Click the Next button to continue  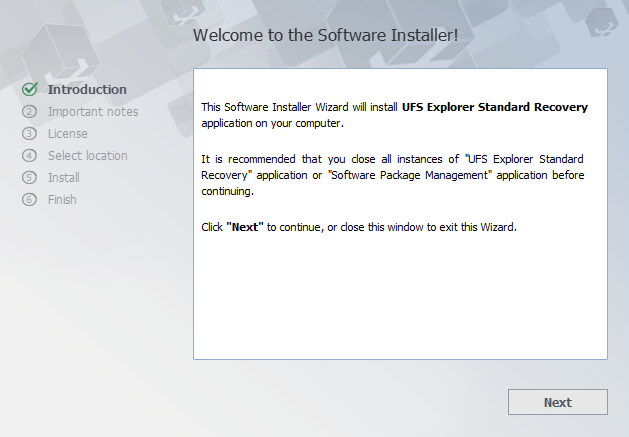click(x=558, y=402)
